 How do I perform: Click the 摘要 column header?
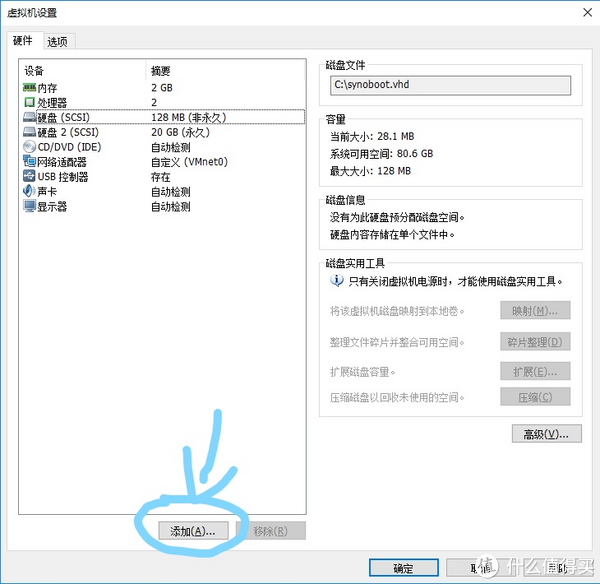pyautogui.click(x=161, y=71)
